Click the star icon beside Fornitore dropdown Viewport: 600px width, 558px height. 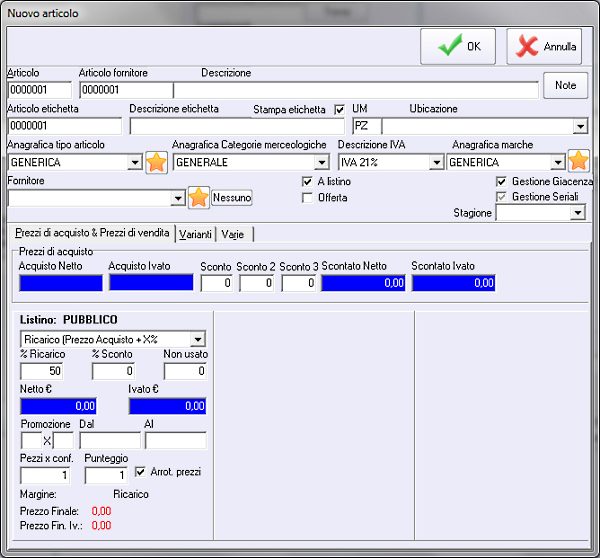point(198,197)
